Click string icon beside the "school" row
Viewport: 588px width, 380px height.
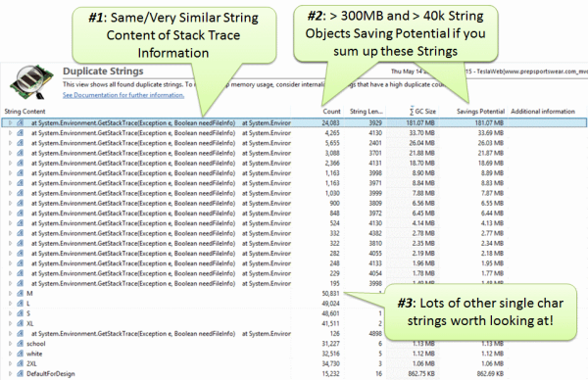coord(21,344)
